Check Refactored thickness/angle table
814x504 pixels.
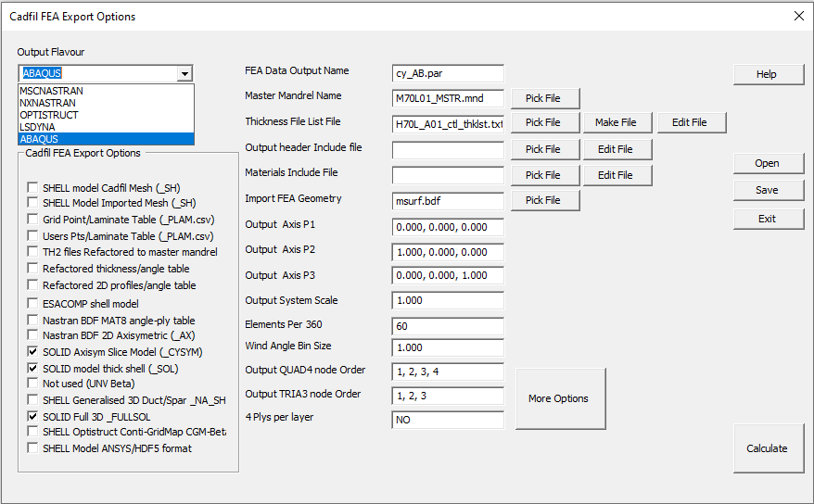click(32, 268)
